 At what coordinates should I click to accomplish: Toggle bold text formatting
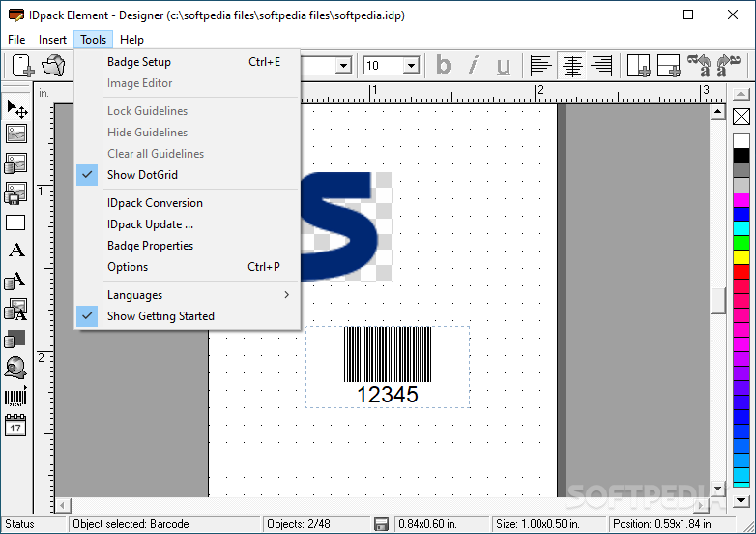click(x=444, y=65)
